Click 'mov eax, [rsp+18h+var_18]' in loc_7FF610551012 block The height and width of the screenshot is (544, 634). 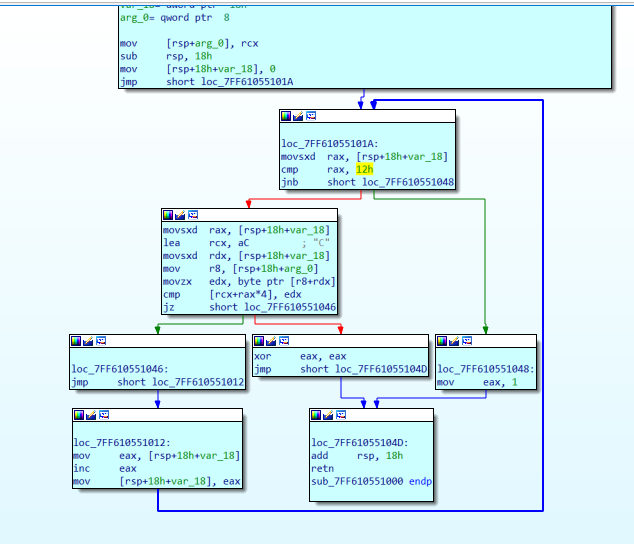point(157,455)
